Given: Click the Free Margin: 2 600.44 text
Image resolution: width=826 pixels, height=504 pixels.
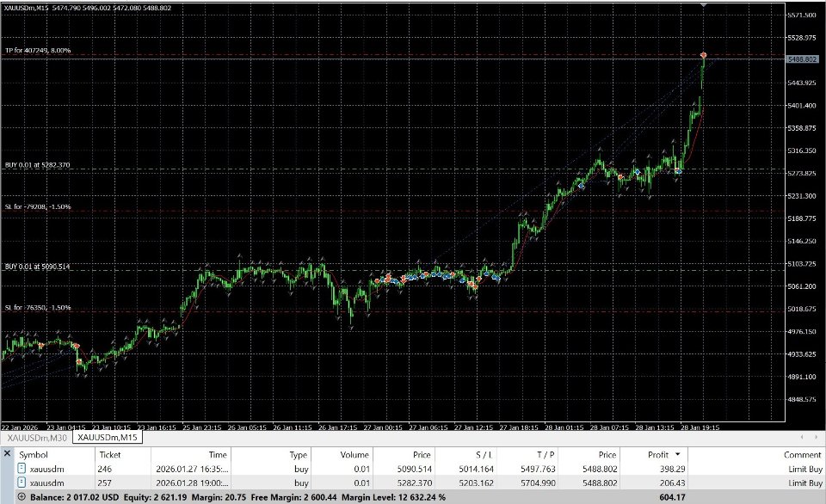Looking at the screenshot, I should (293, 497).
